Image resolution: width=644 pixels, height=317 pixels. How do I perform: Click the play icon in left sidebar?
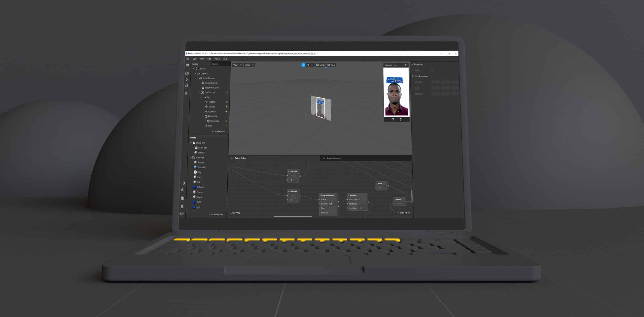tap(187, 80)
